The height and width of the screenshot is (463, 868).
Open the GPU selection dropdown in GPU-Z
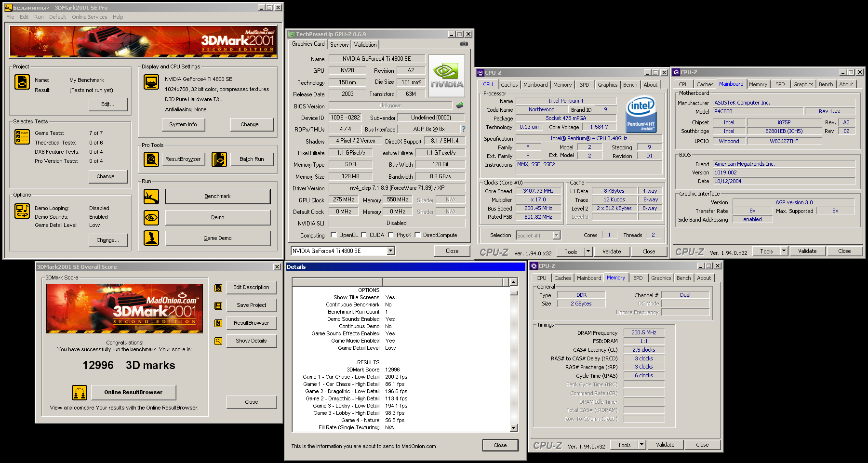click(x=391, y=251)
